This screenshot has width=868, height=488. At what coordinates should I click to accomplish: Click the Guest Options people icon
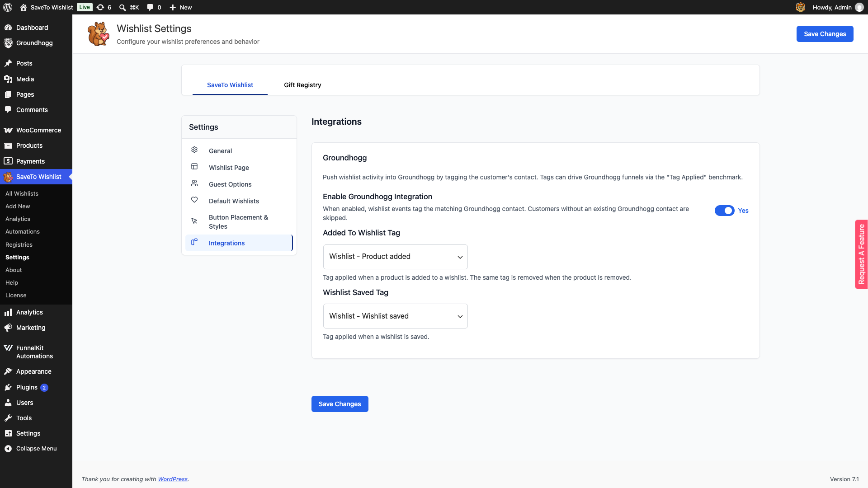[x=194, y=183]
